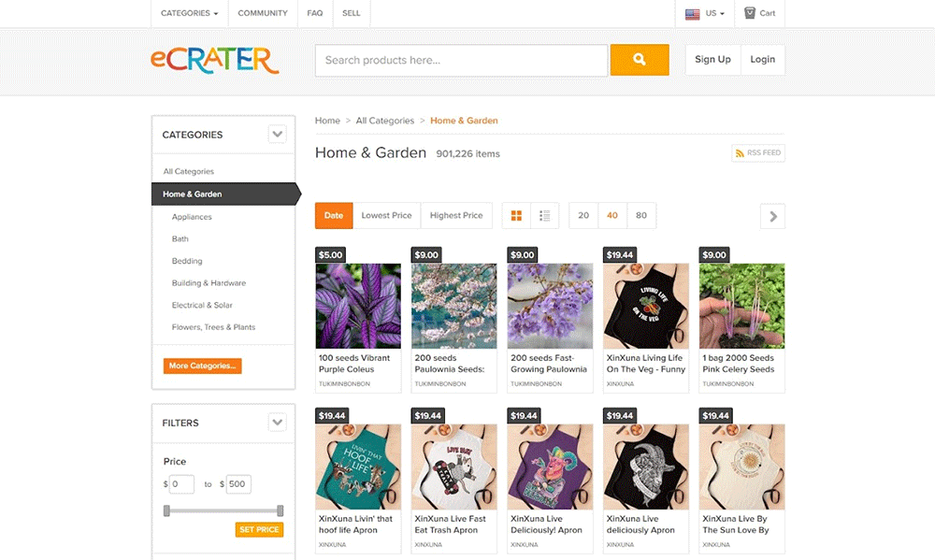The image size is (935, 560).
Task: Collapse the Categories panel
Action: pos(277,135)
